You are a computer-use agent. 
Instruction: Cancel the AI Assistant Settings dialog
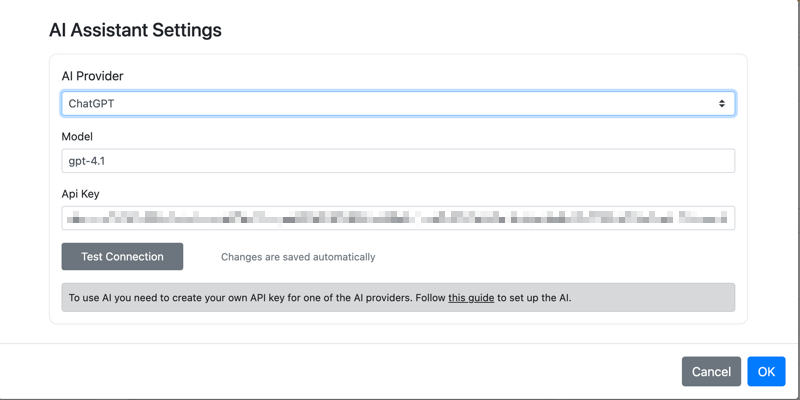point(711,371)
